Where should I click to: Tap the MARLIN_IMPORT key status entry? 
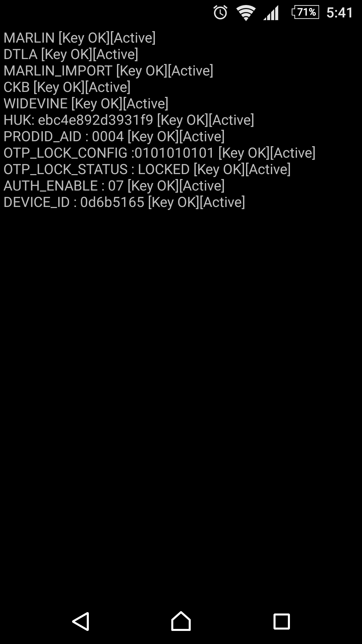pyautogui.click(x=108, y=71)
